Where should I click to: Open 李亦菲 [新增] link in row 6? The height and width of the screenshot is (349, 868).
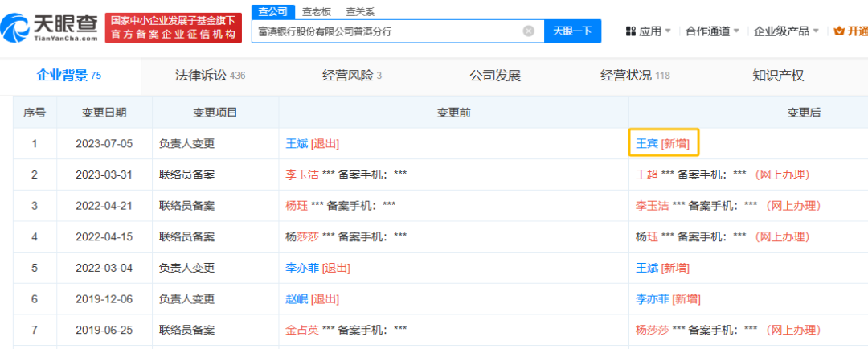tap(668, 299)
